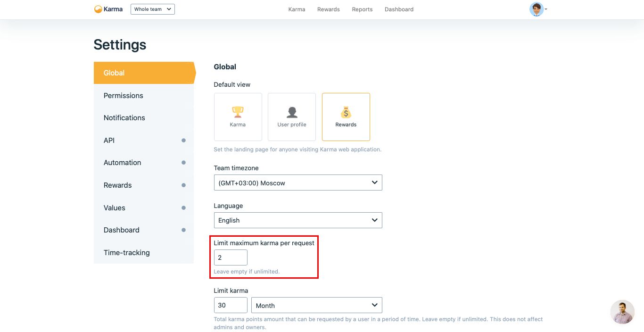Image resolution: width=644 pixels, height=332 pixels.
Task: Click the 'Limit karma' field label
Action: coord(231,290)
